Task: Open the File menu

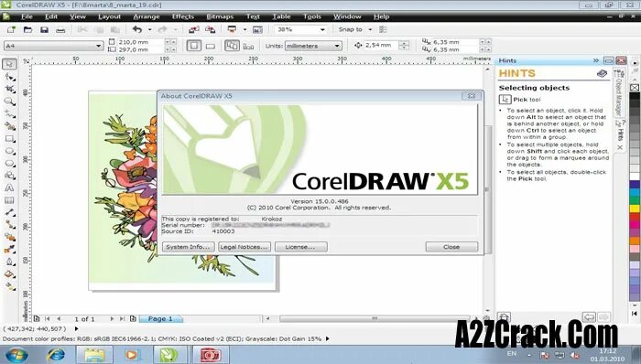Action: (x=27, y=16)
